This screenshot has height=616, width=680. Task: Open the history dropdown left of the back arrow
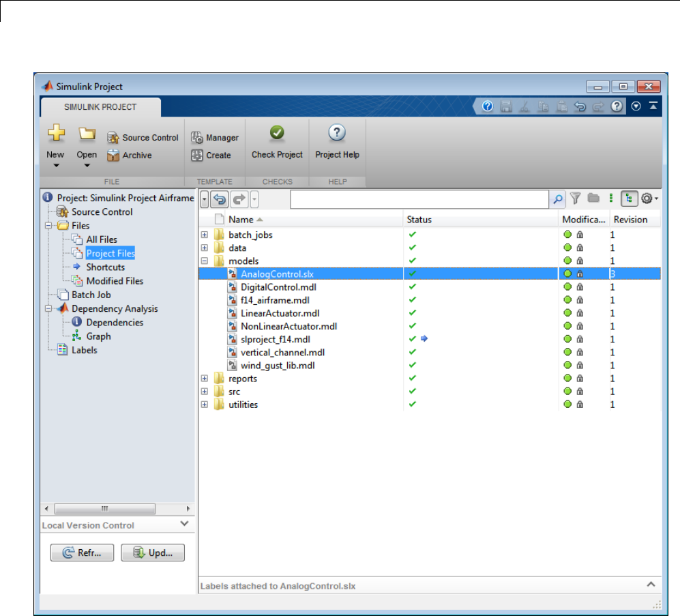click(x=205, y=200)
